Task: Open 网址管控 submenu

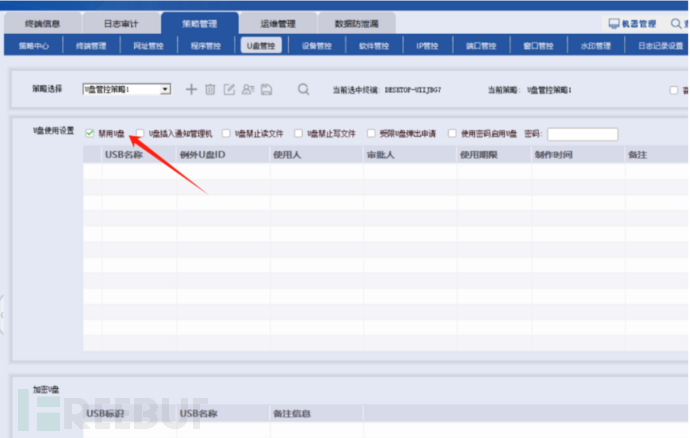Action: (x=148, y=46)
